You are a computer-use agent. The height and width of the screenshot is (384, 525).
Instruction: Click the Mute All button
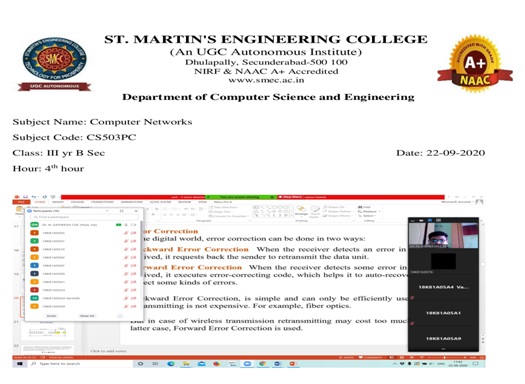(x=87, y=316)
